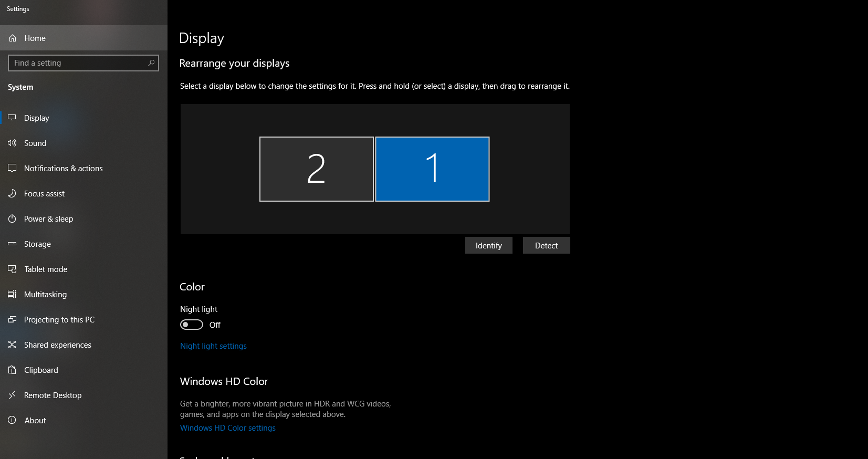
Task: Click the Multitasking icon
Action: click(x=12, y=295)
